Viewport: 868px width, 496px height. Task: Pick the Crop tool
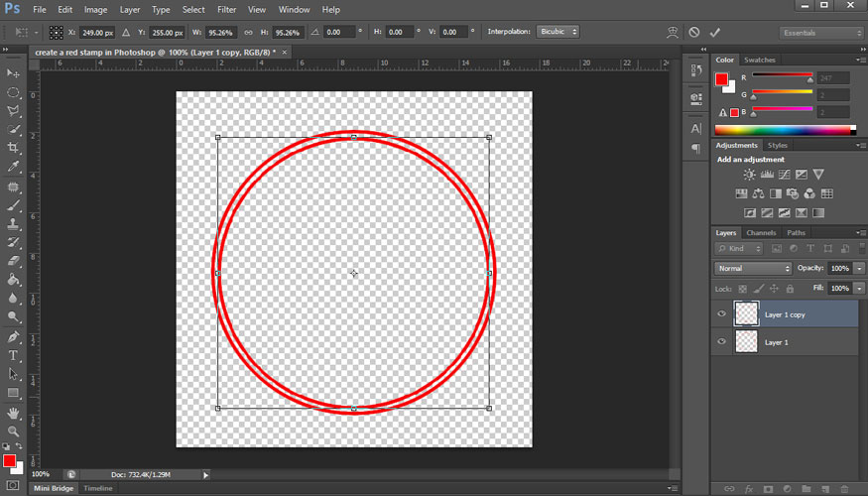tap(14, 148)
